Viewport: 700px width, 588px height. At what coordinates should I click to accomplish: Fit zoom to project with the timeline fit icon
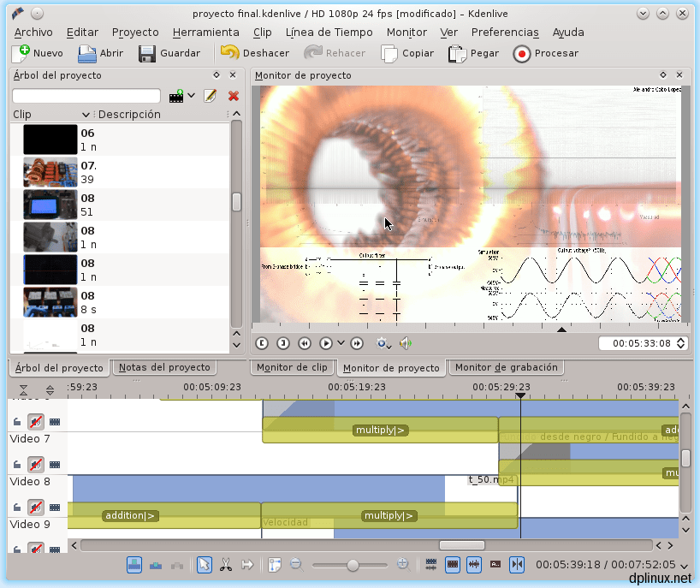coord(274,565)
